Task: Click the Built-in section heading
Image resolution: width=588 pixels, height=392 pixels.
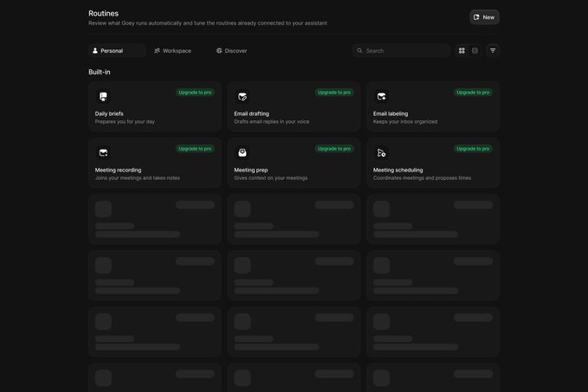Action: pos(100,72)
